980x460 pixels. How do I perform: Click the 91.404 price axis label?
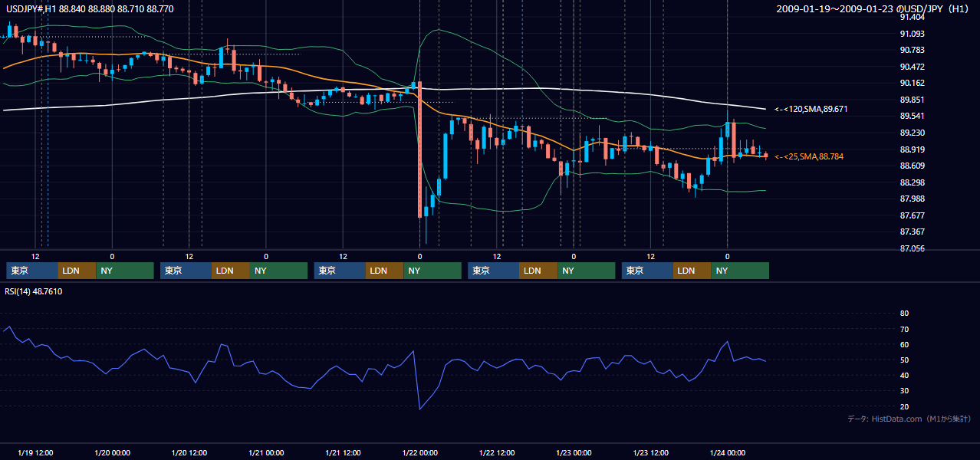coord(912,17)
